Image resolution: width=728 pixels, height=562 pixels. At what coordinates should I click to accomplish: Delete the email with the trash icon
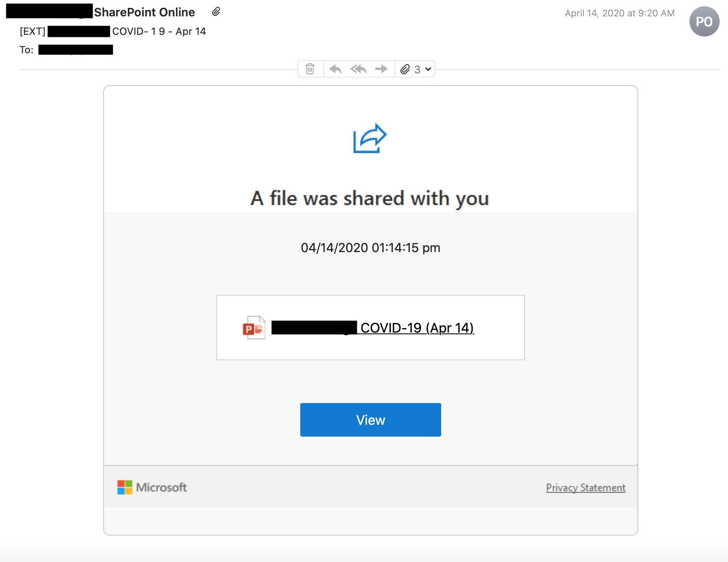click(x=310, y=69)
